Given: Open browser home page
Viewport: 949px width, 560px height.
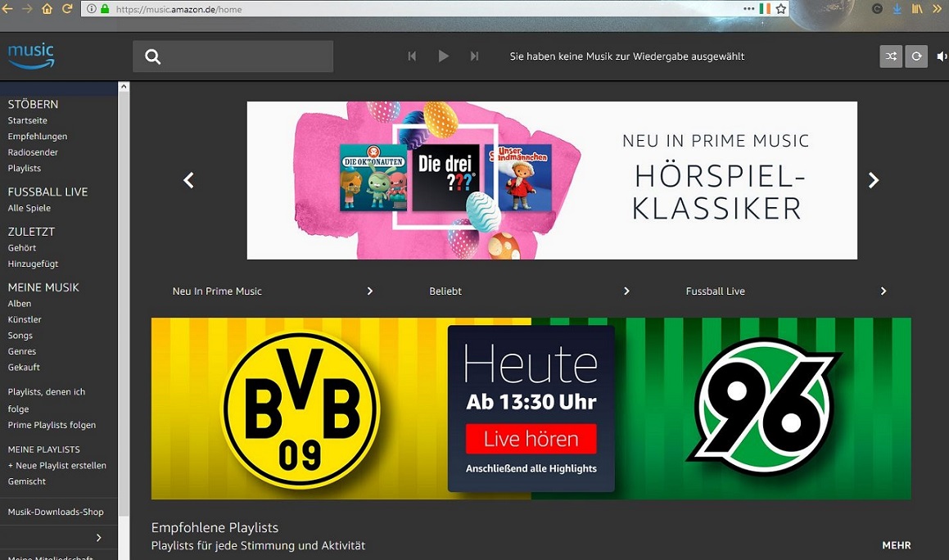Looking at the screenshot, I should pyautogui.click(x=47, y=9).
